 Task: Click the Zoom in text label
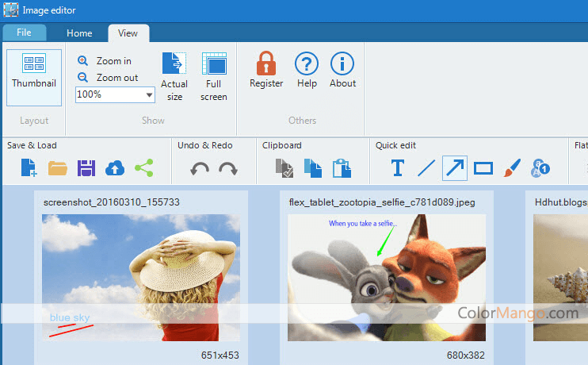pos(114,61)
